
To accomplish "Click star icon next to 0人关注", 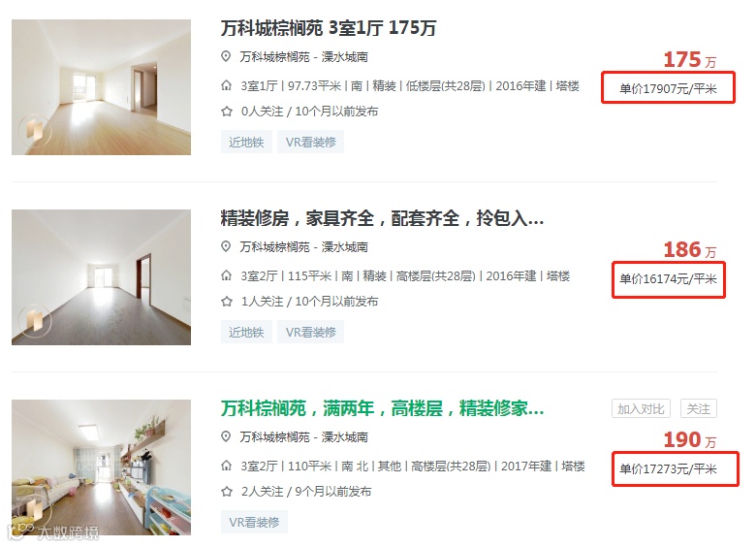I will 226,112.
